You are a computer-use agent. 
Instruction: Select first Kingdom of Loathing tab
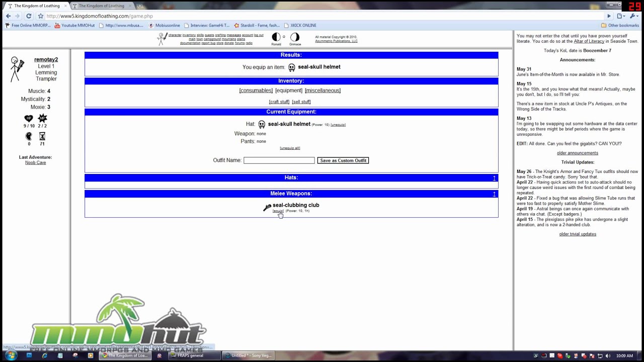pyautogui.click(x=37, y=6)
